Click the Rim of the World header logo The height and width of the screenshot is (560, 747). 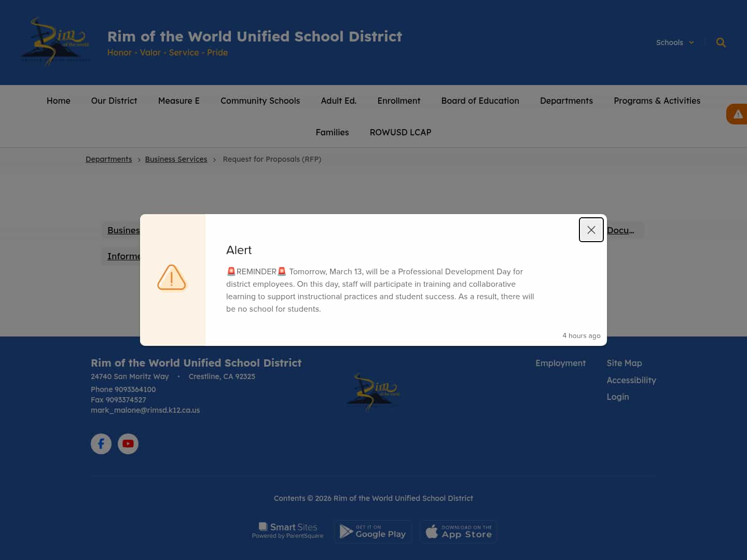point(54,41)
